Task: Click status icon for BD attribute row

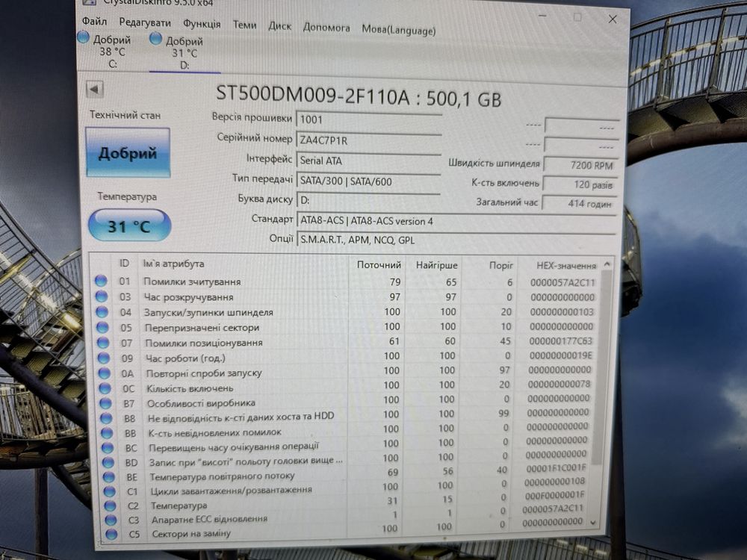Action: pos(108,462)
